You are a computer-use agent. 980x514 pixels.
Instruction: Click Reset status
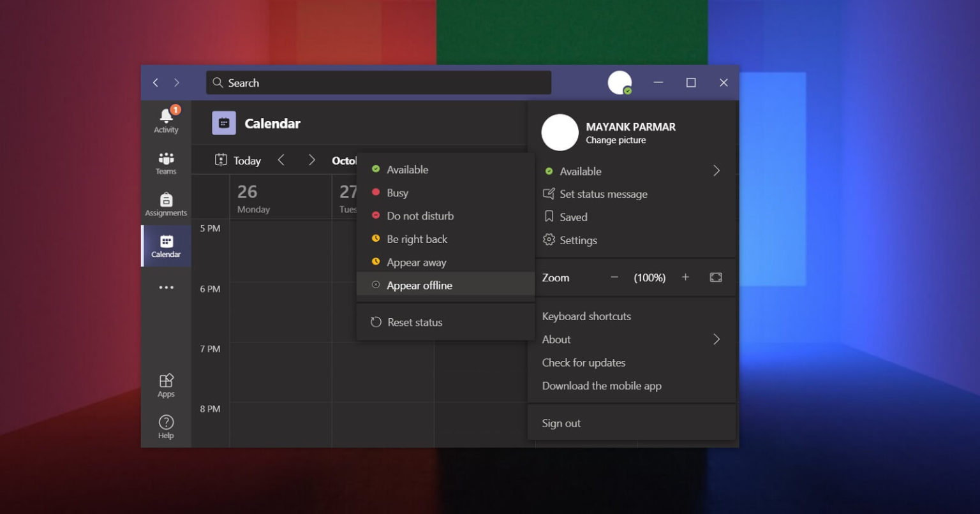click(x=415, y=322)
